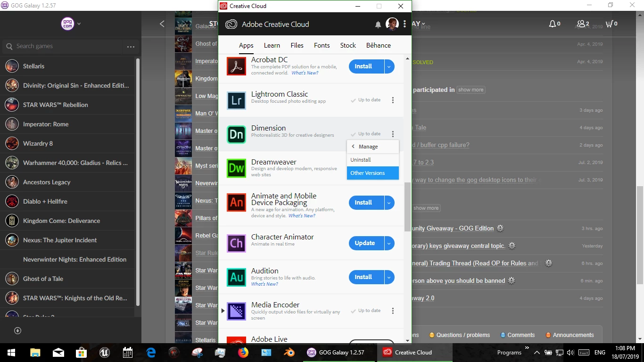Open GOG sidebar three-dot options
The image size is (644, 362).
tap(131, 47)
